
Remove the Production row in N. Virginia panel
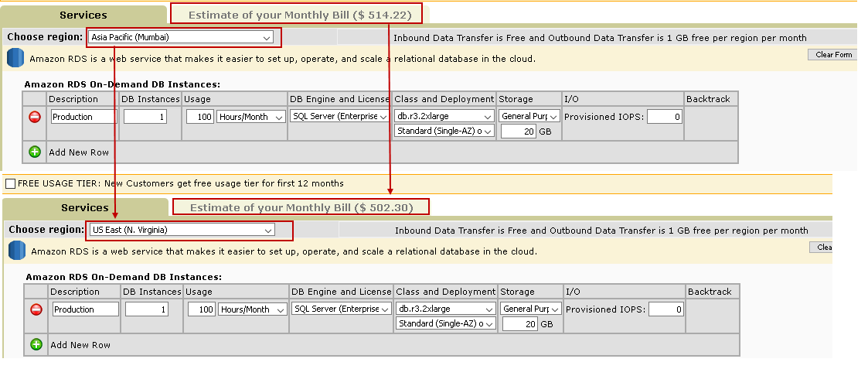point(36,309)
